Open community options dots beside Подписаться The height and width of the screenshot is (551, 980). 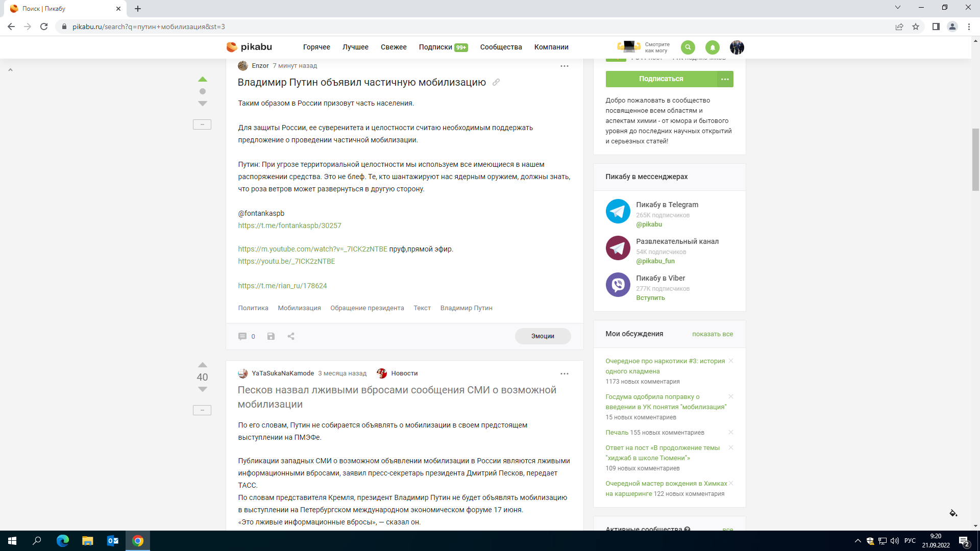725,79
